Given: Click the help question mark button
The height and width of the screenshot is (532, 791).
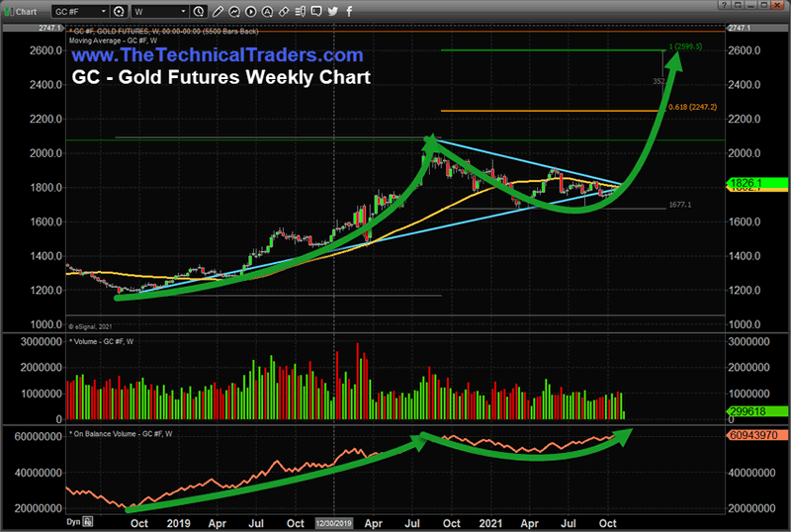Looking at the screenshot, I should tap(725, 5).
